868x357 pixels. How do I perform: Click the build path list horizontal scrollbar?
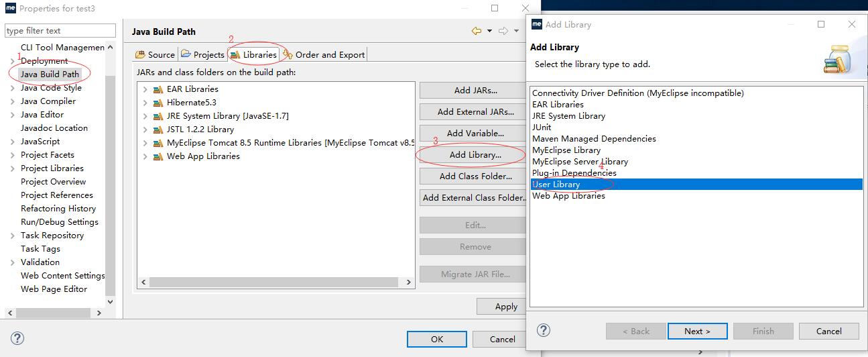275,283
